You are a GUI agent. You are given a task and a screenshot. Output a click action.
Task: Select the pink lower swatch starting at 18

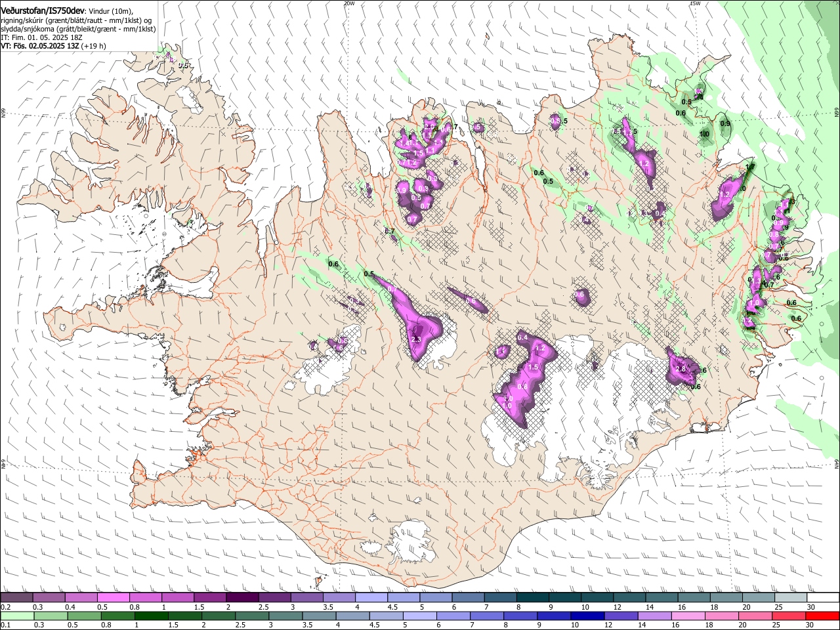[722, 616]
